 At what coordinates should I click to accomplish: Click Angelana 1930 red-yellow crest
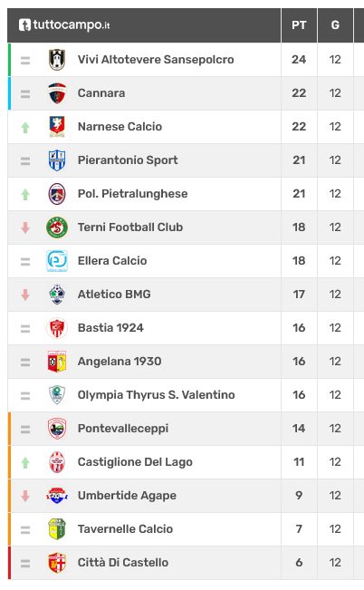57,362
